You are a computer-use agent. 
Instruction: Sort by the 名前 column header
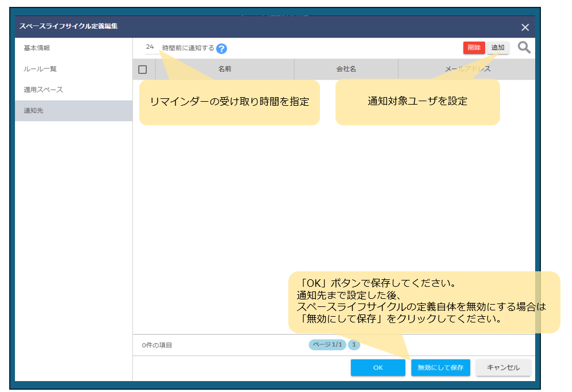(224, 69)
